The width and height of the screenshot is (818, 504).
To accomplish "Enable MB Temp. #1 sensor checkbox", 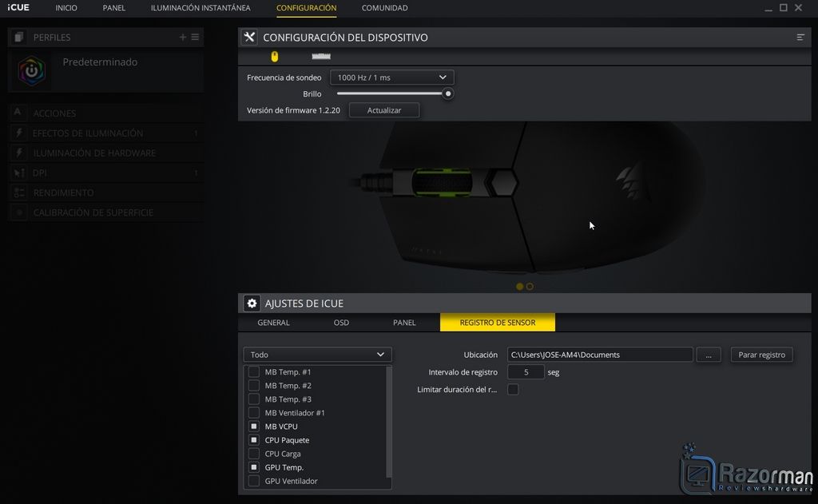I will click(253, 371).
